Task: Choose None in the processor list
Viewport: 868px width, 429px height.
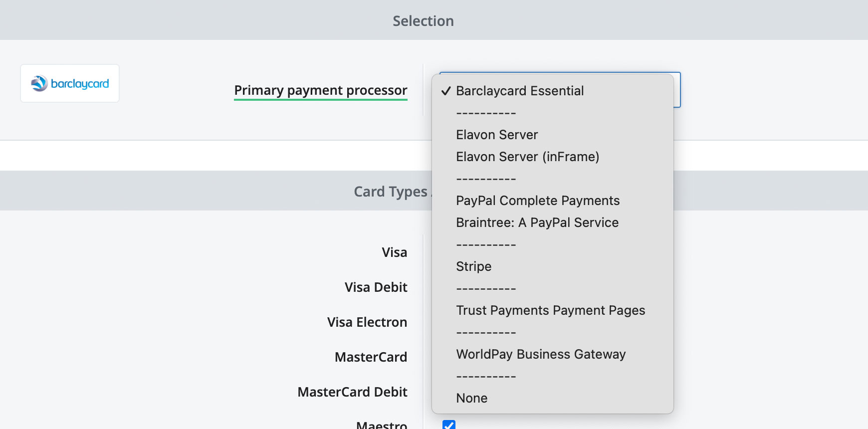Action: click(471, 398)
